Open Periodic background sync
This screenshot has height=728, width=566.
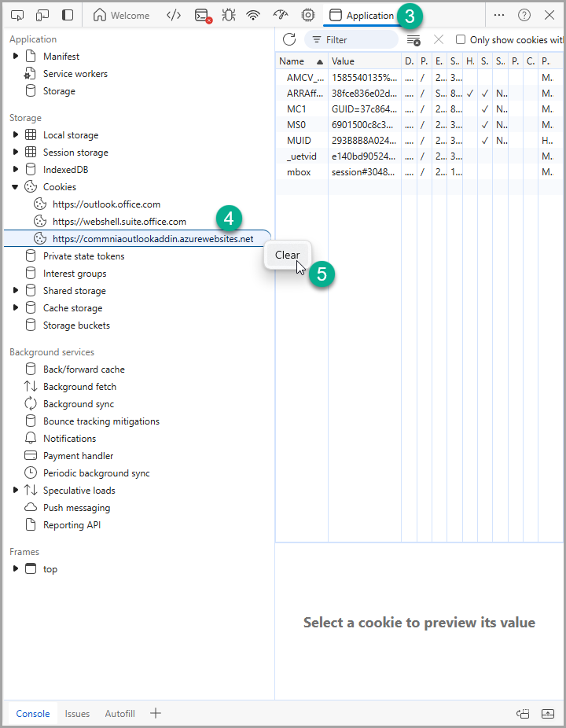[x=97, y=473]
